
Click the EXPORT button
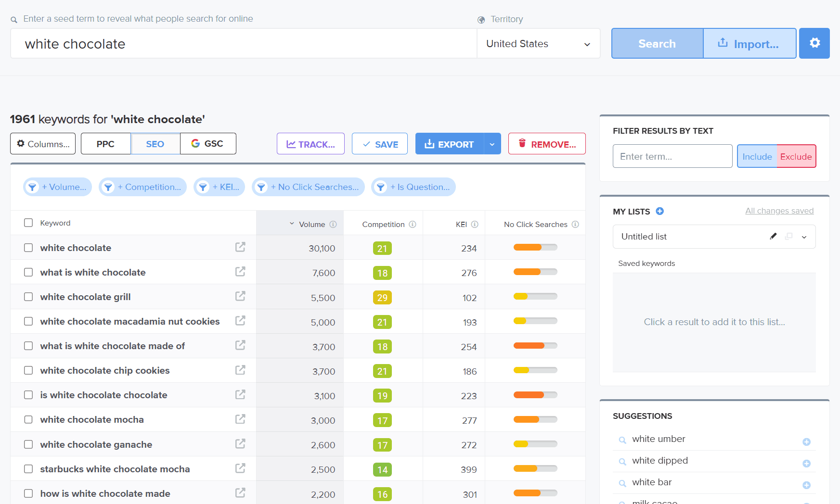tap(450, 144)
